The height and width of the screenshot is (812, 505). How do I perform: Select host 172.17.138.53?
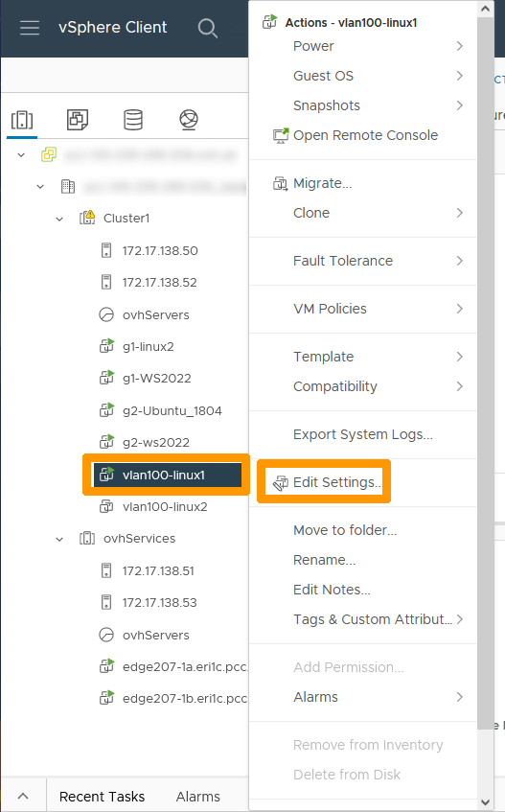(160, 602)
